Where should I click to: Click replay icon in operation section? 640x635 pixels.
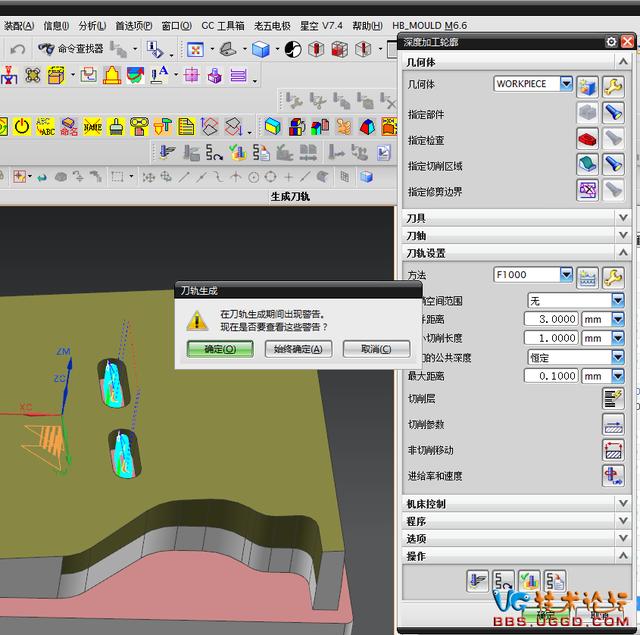(503, 580)
